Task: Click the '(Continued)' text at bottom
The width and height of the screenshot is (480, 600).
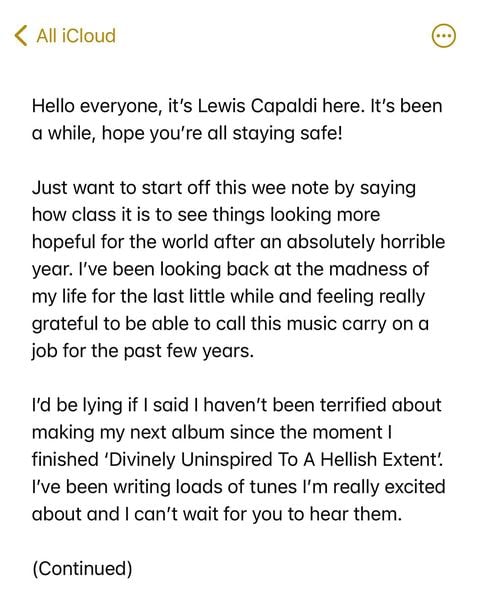Action: 82,569
